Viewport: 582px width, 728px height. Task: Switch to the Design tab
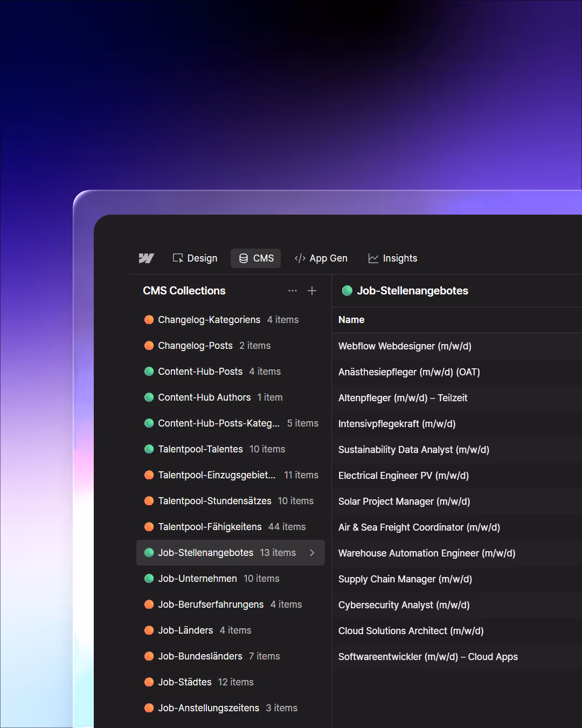tap(195, 258)
